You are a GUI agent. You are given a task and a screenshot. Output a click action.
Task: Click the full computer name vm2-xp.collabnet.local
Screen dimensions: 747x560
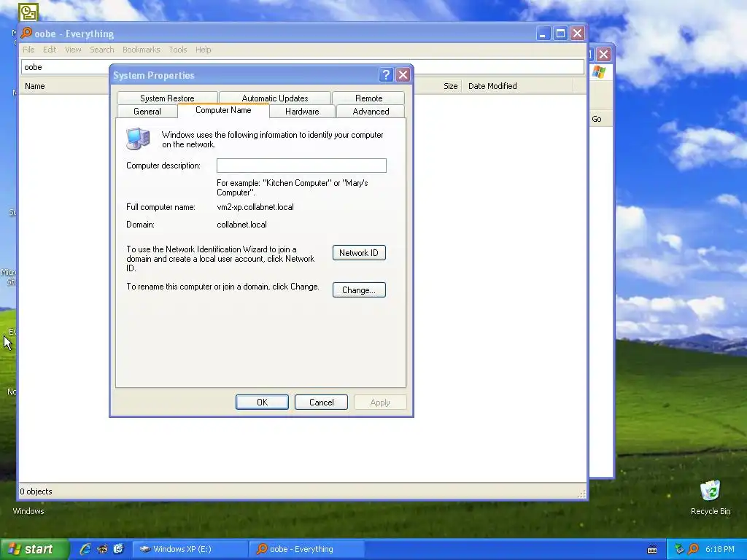pyautogui.click(x=255, y=207)
